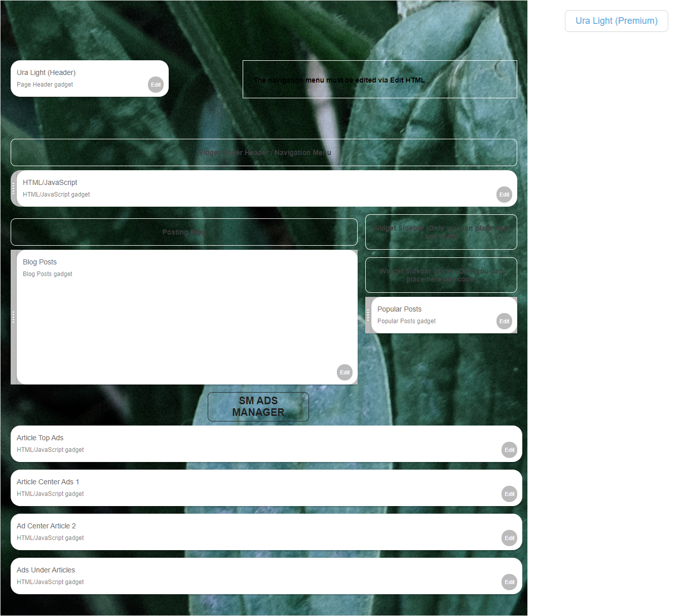
Task: Edit the Ura Light (Header) gadget
Action: 156,85
